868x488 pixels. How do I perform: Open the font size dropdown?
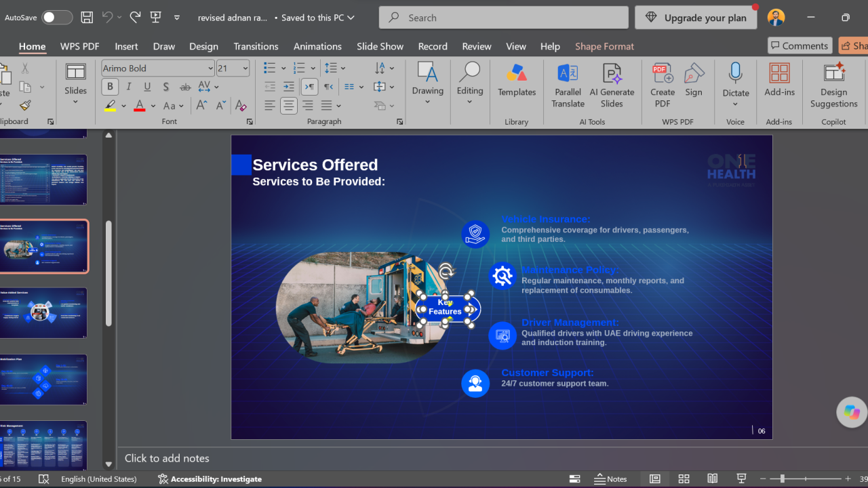click(245, 68)
